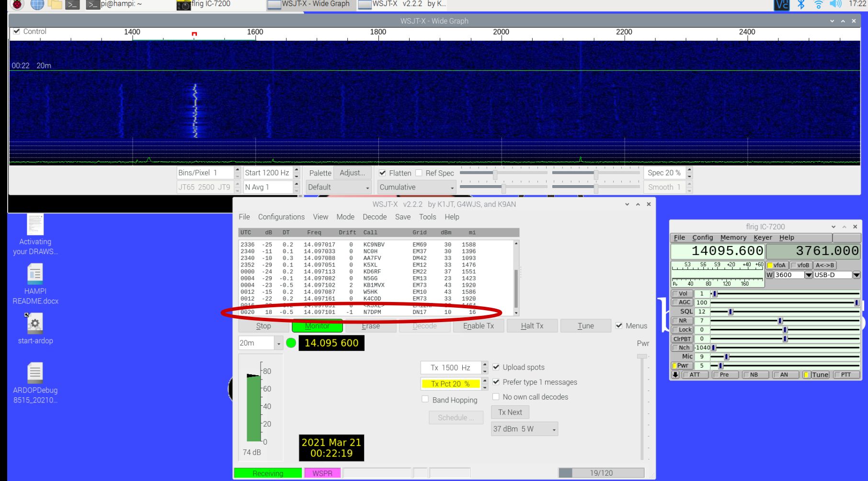Screen dimensions: 868x481
Task: Click the Halt Tx button
Action: click(x=532, y=326)
